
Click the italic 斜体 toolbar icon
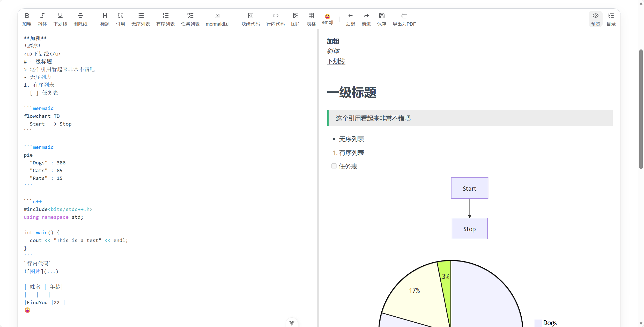click(42, 16)
